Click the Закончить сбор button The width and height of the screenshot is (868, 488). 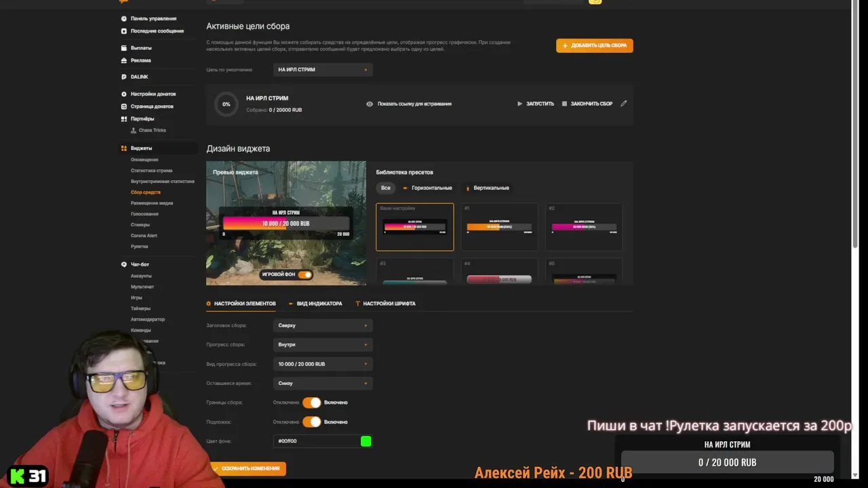(587, 104)
